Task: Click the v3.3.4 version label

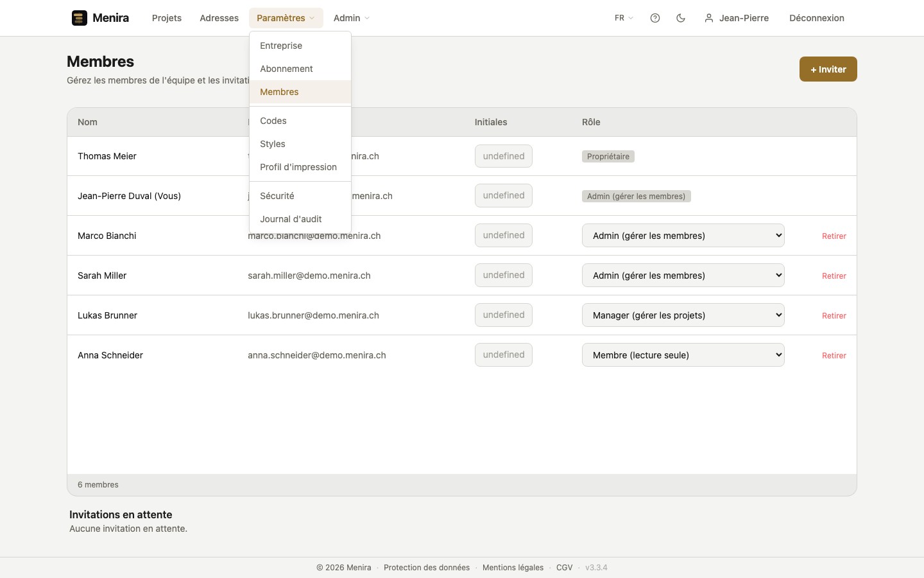Action: pyautogui.click(x=596, y=568)
